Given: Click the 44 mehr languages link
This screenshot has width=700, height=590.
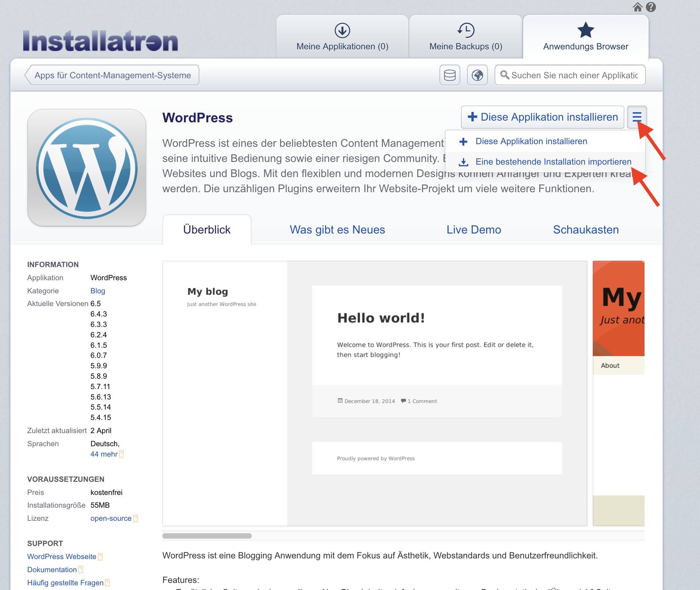Looking at the screenshot, I should (x=104, y=454).
